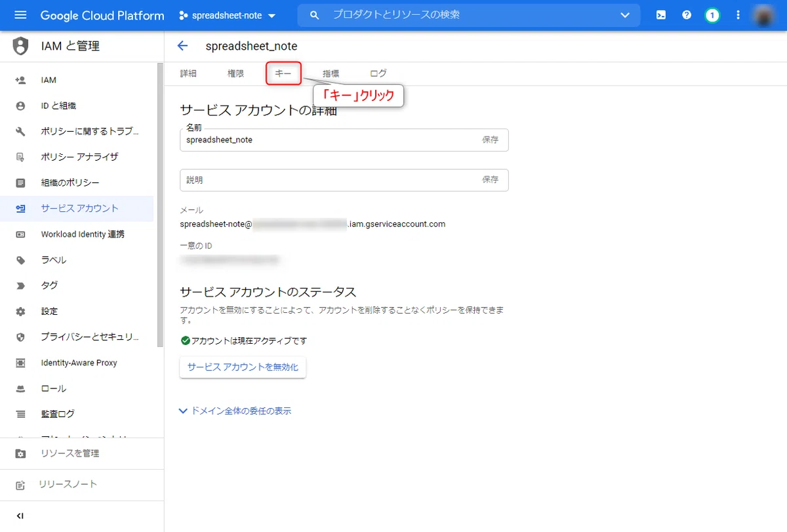The width and height of the screenshot is (787, 532).
Task: Click the privacy shield icon in sidebar
Action: [x=20, y=337]
